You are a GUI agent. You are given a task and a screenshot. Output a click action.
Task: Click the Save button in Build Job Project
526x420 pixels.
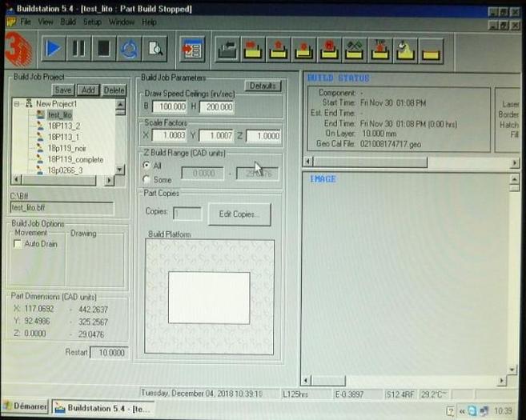click(x=62, y=90)
